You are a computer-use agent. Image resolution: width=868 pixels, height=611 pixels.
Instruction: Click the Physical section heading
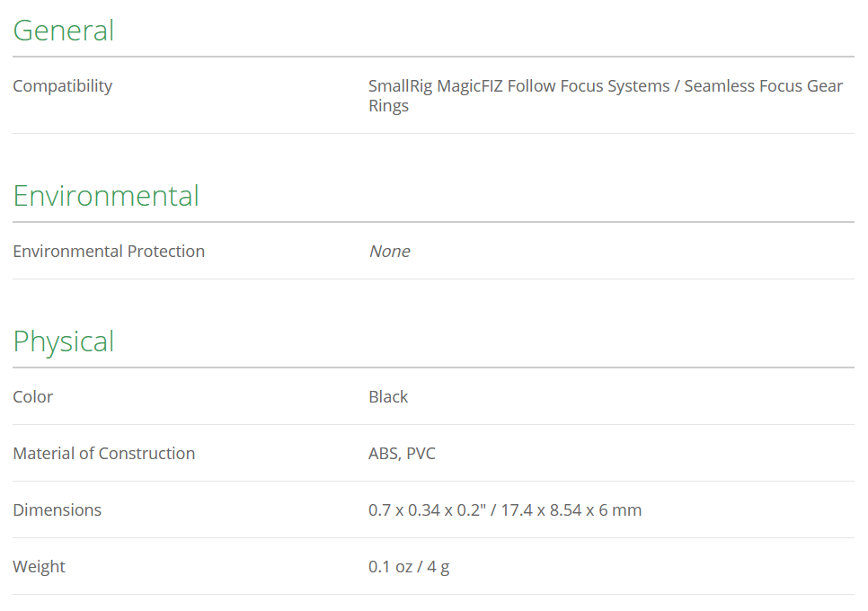coord(64,341)
